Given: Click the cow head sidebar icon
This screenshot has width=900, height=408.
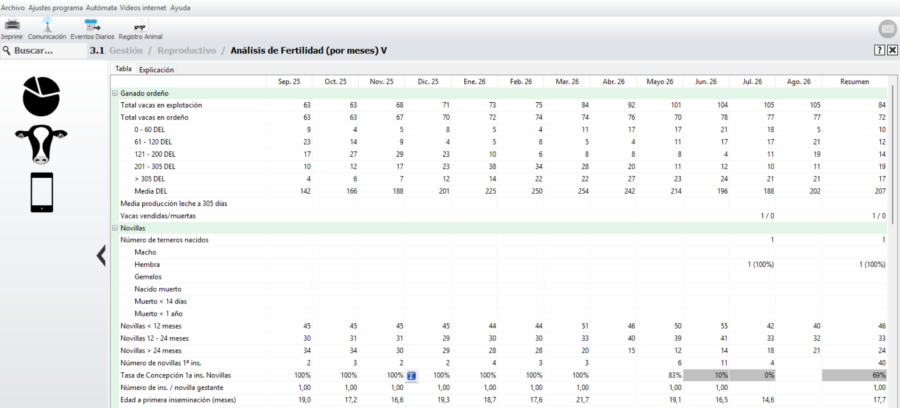Looking at the screenshot, I should [41, 145].
